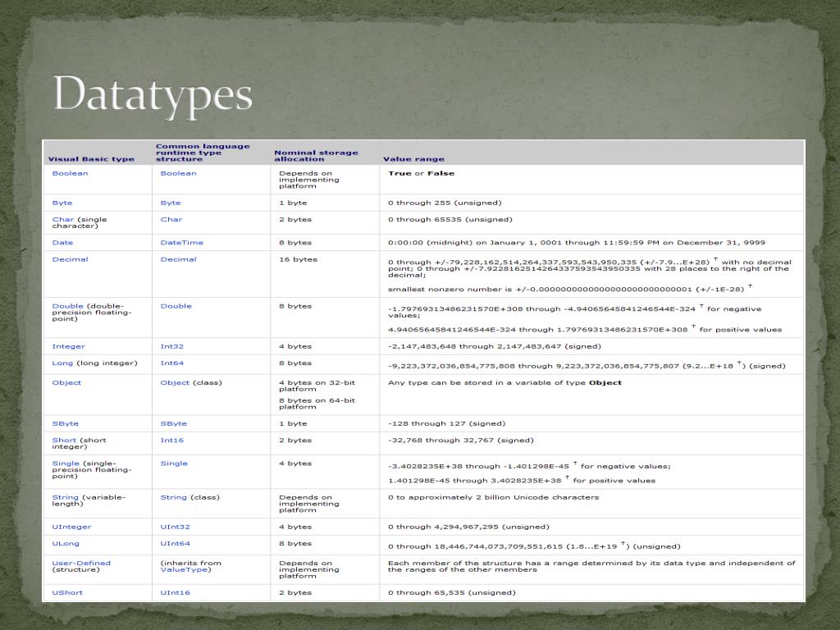Click the Byte link in Visual Basic type column
Image resolution: width=840 pixels, height=630 pixels.
62,203
